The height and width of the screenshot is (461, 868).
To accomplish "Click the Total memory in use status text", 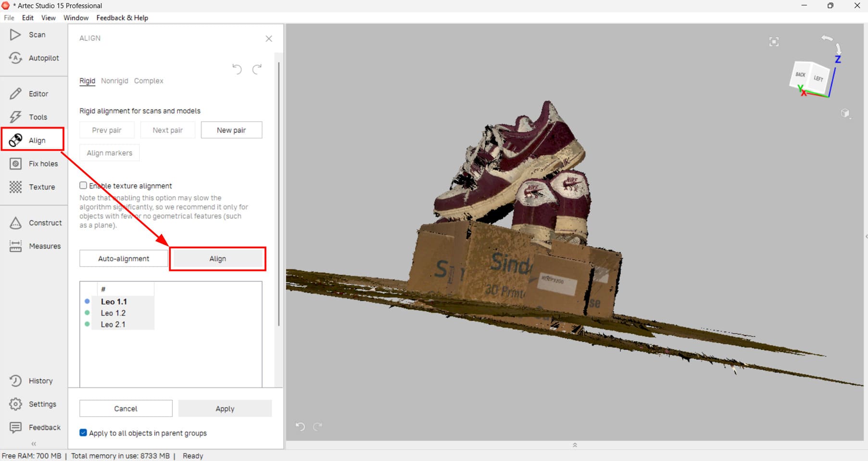I will click(x=120, y=456).
